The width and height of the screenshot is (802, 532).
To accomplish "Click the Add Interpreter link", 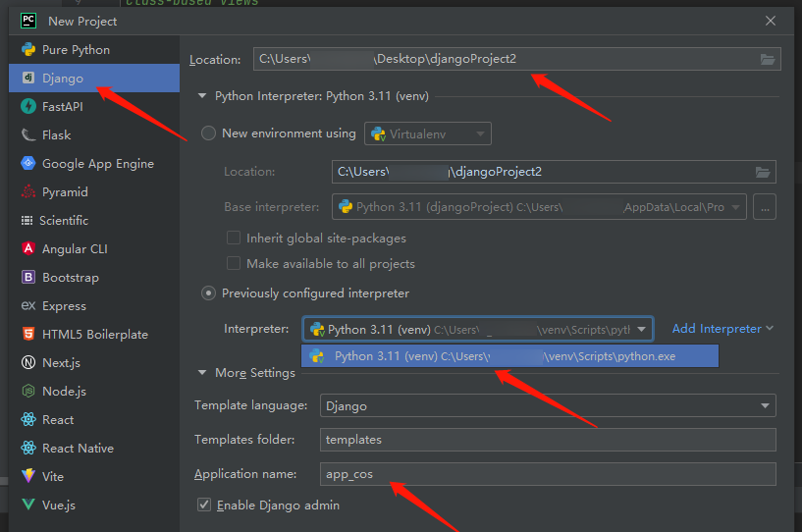I will (x=722, y=329).
